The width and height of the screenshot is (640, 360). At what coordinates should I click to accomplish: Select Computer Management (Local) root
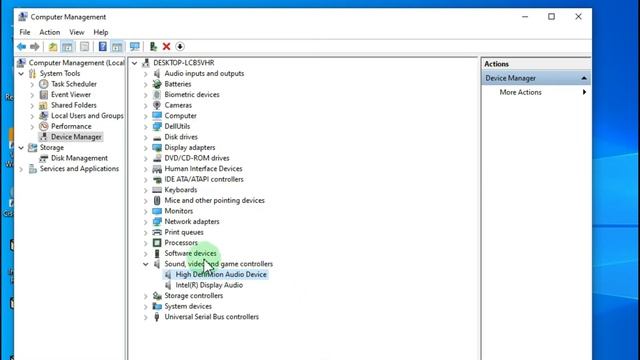tap(76, 63)
